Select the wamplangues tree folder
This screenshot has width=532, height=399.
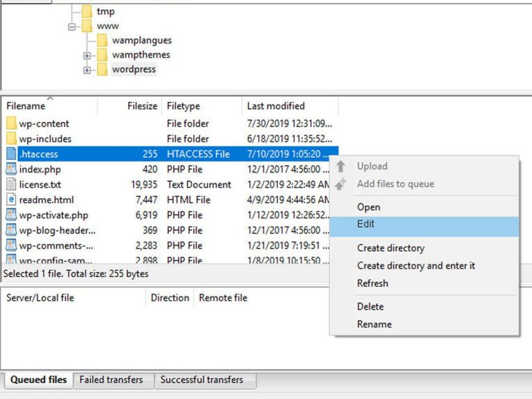(142, 40)
